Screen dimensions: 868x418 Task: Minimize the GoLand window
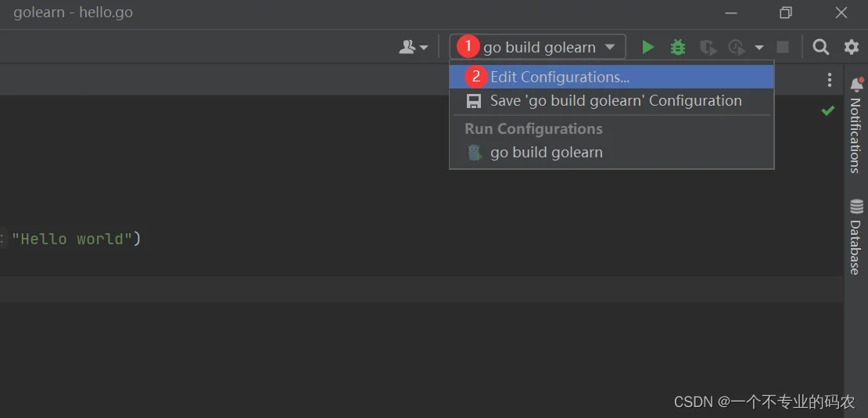pos(731,13)
